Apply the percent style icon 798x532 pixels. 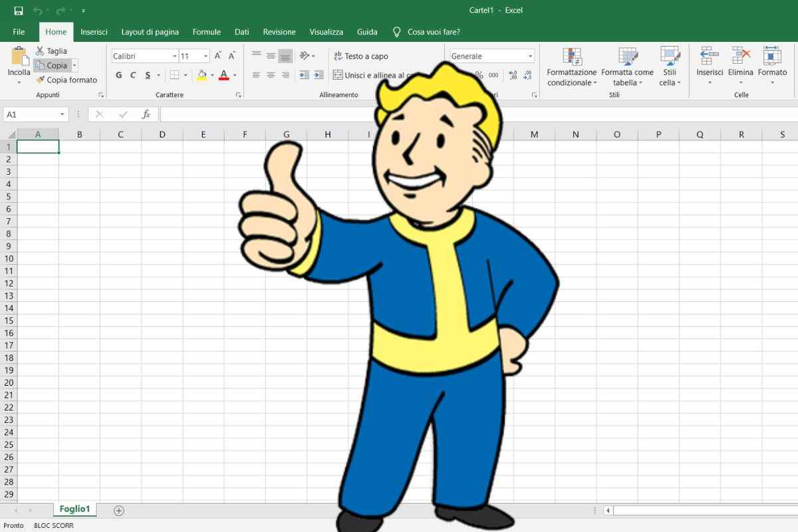(478, 75)
